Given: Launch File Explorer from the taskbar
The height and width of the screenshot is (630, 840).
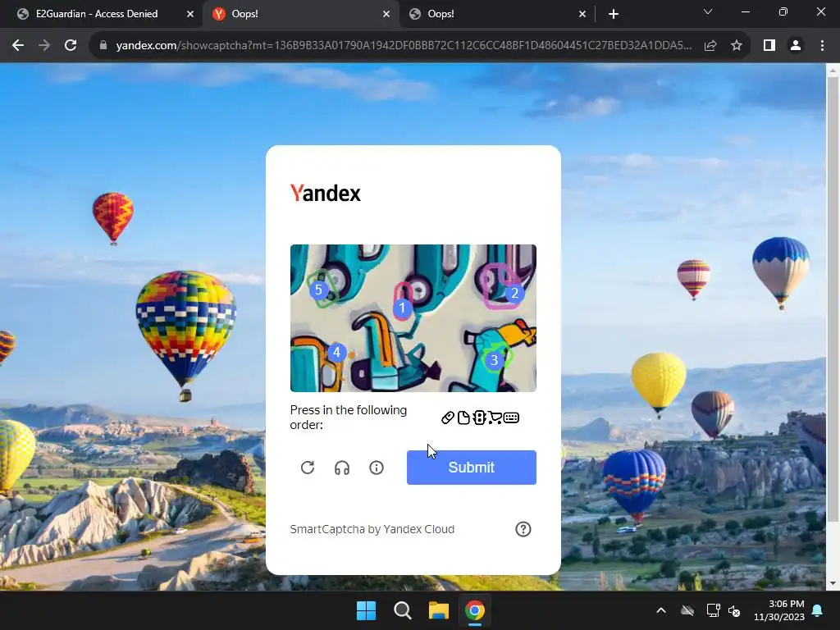Looking at the screenshot, I should pyautogui.click(x=439, y=610).
